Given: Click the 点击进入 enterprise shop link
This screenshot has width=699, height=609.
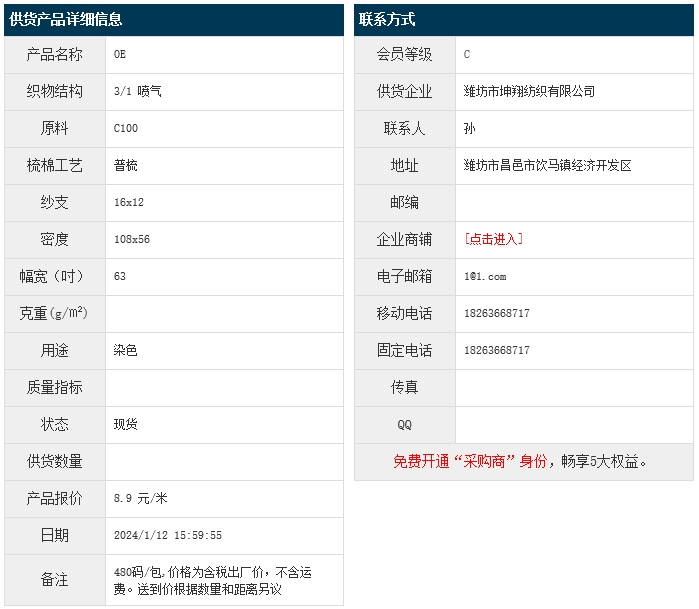Looking at the screenshot, I should click(493, 239).
